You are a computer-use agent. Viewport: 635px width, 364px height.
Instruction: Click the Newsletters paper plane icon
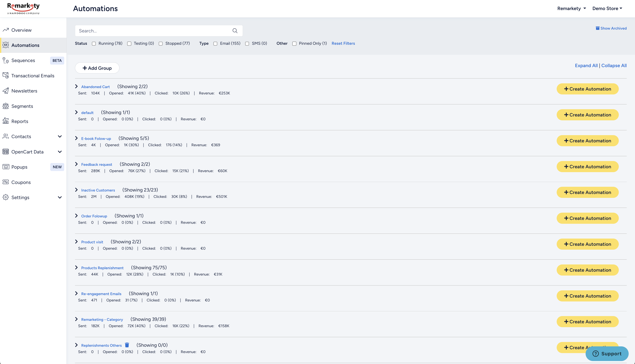point(5,91)
